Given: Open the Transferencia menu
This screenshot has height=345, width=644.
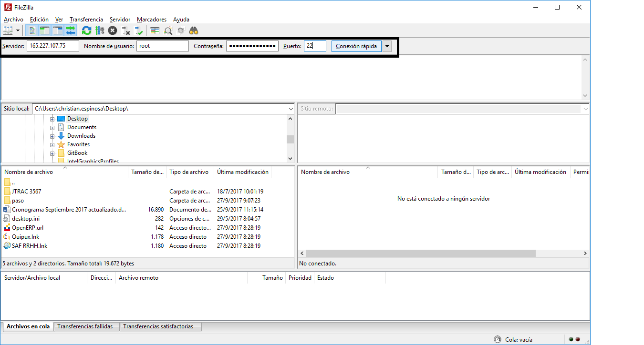Looking at the screenshot, I should click(86, 20).
